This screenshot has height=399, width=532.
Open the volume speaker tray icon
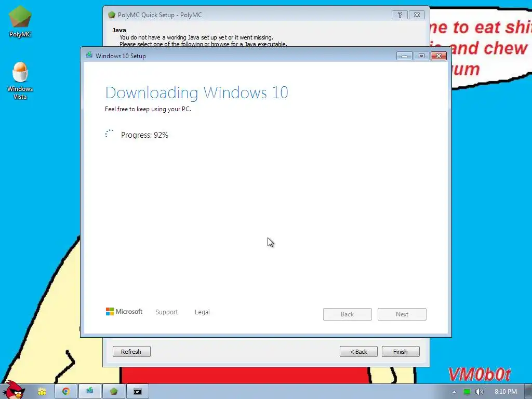[x=479, y=392]
